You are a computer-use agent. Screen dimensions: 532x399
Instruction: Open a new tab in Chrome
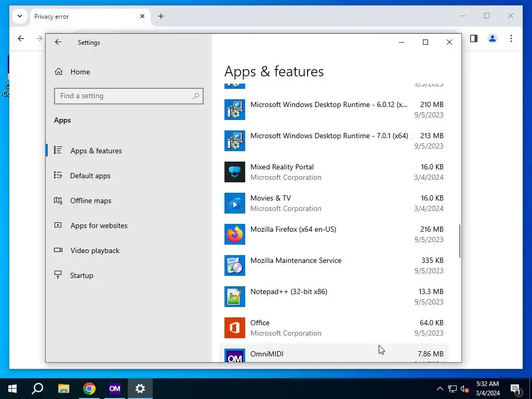coord(161,16)
